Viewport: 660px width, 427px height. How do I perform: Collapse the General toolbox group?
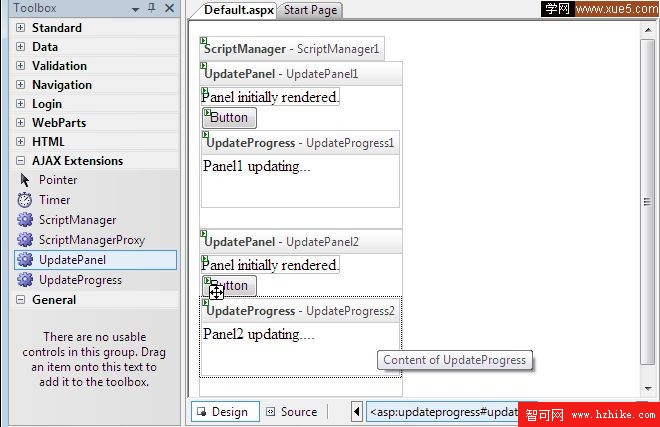[20, 299]
